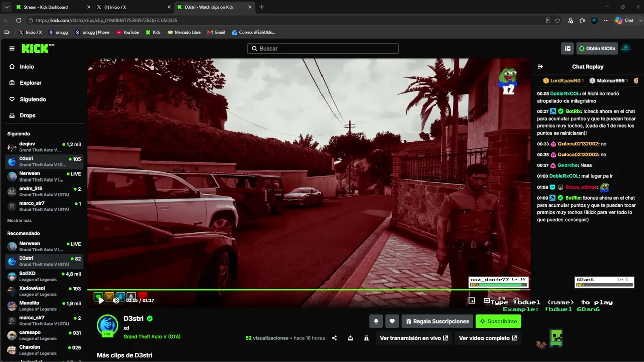Open the reader view icon in address bar
Image resolution: width=644 pixels, height=362 pixels.
click(x=548, y=20)
